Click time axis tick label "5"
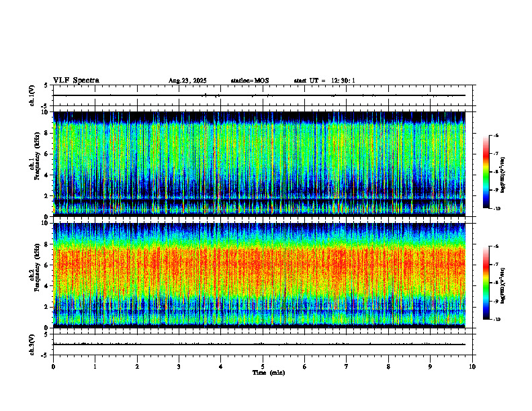 [x=263, y=367]
